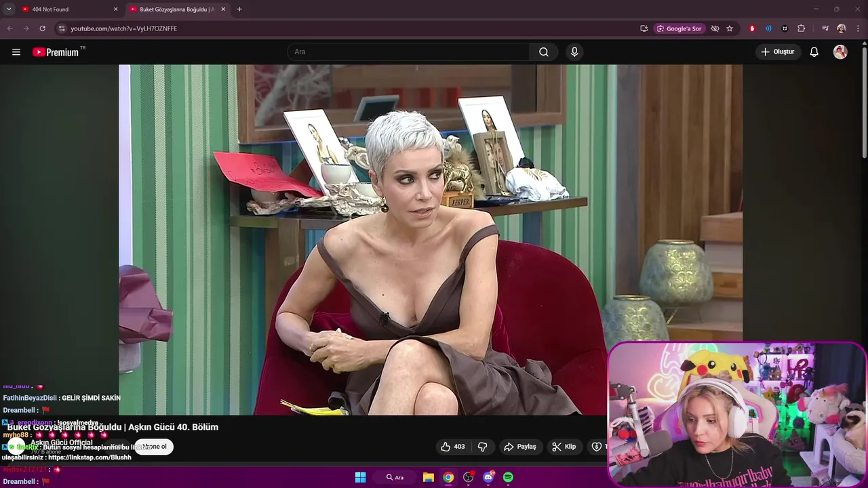Click the page vertical scrollbar

click(864, 102)
